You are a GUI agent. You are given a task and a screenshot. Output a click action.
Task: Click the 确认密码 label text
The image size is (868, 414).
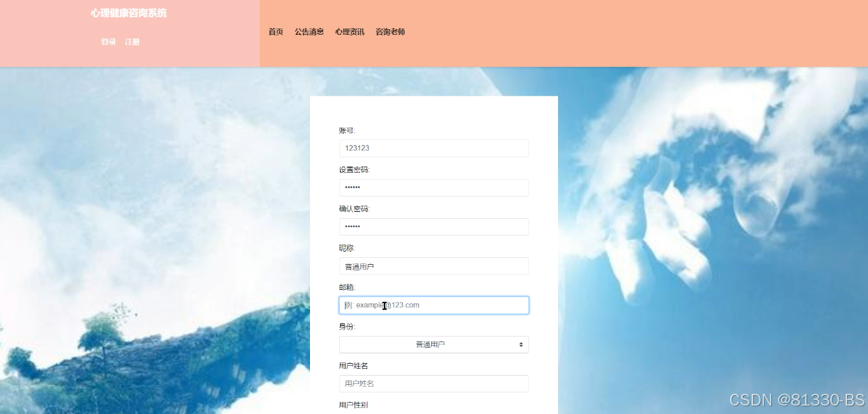[355, 209]
